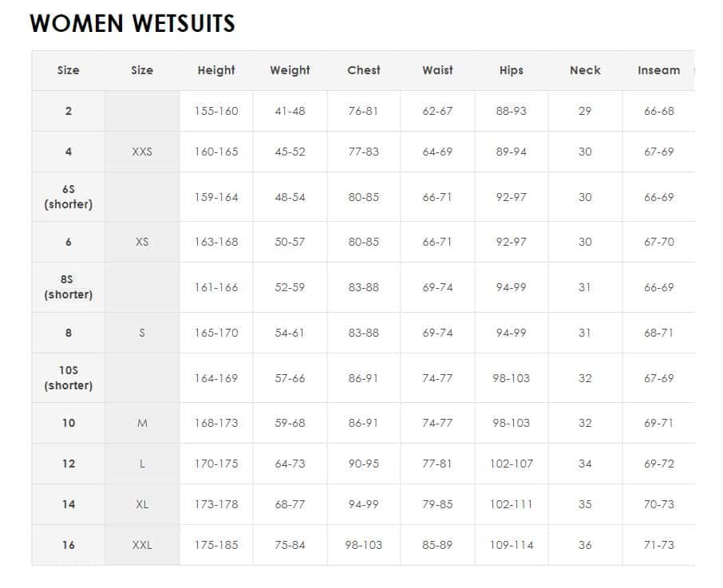This screenshot has width=723, height=588.
Task: Click the XXL size cell
Action: click(x=142, y=545)
